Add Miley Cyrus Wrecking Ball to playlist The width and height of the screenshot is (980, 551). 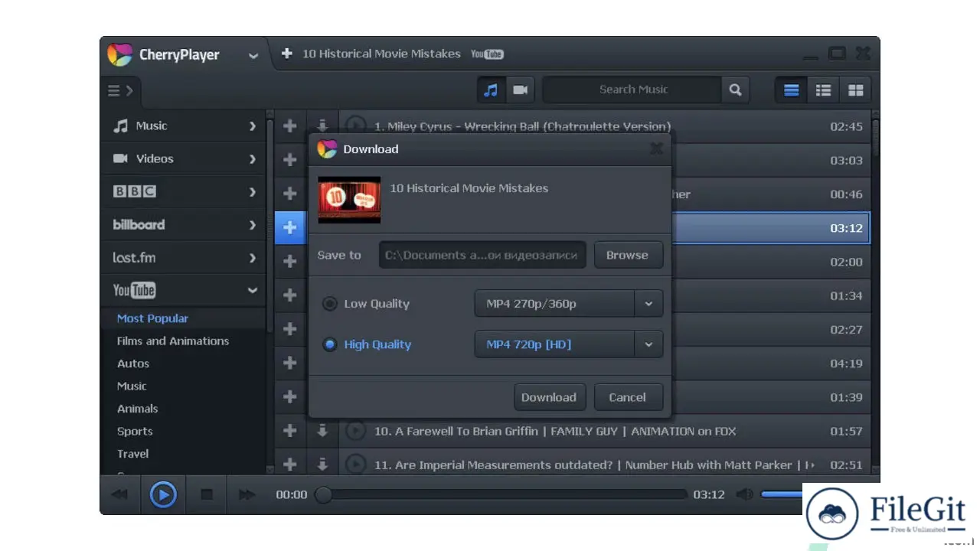(x=289, y=126)
